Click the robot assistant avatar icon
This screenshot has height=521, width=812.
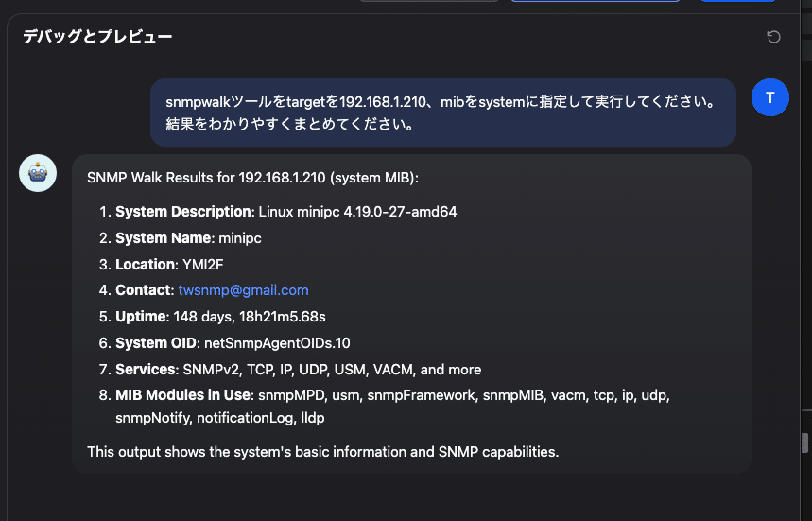pyautogui.click(x=38, y=173)
